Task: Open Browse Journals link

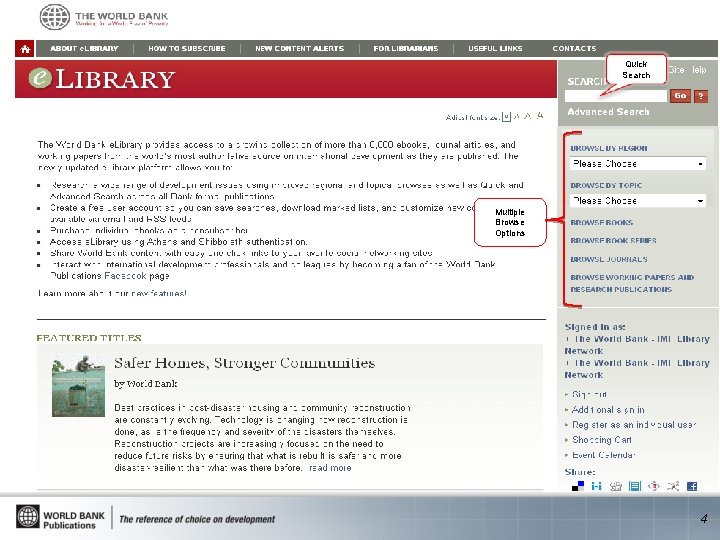Action: pos(609,259)
